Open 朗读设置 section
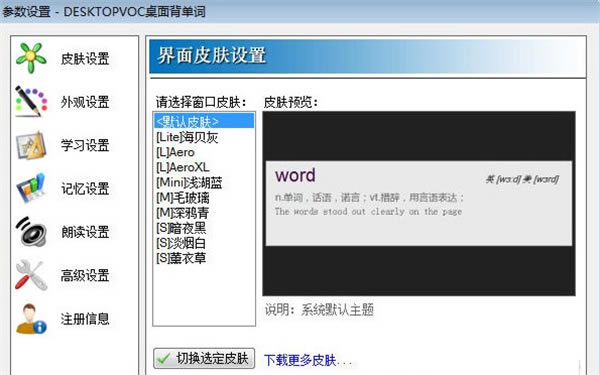 (85, 232)
